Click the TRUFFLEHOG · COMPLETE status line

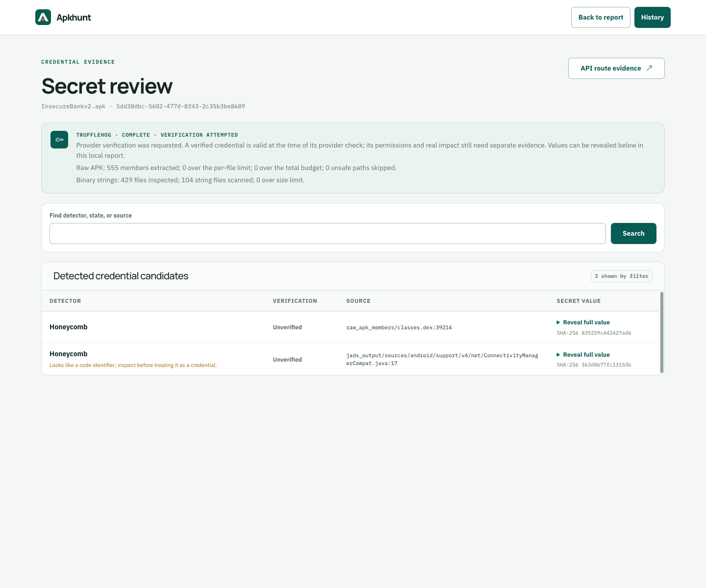pyautogui.click(x=157, y=135)
